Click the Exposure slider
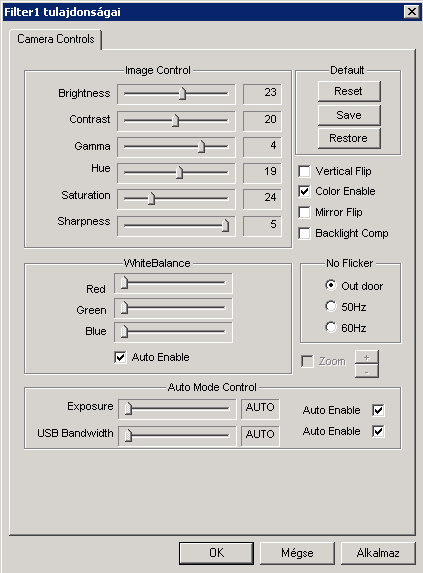Viewport: 423px width, 573px height. [177, 409]
